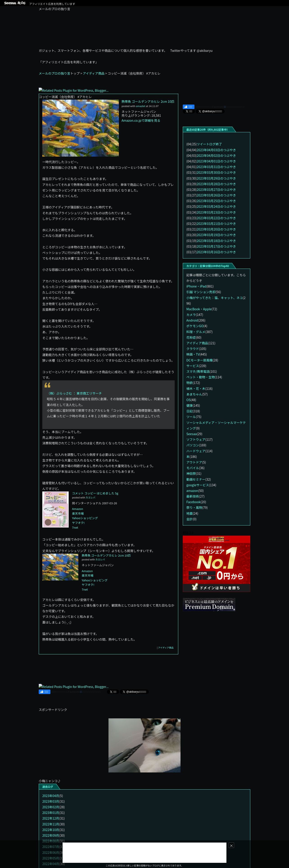Select the カメラ category
The height and width of the screenshot is (868, 289).
tap(191, 315)
